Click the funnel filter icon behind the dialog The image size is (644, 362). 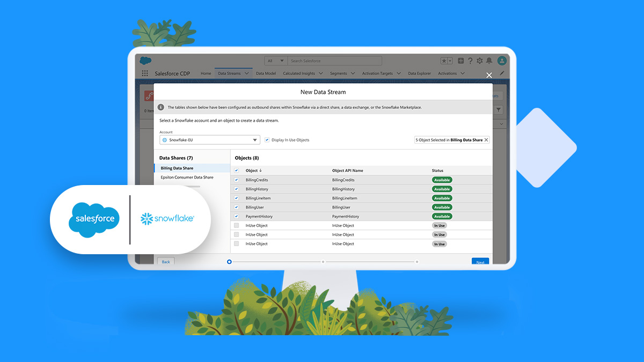[x=498, y=109]
